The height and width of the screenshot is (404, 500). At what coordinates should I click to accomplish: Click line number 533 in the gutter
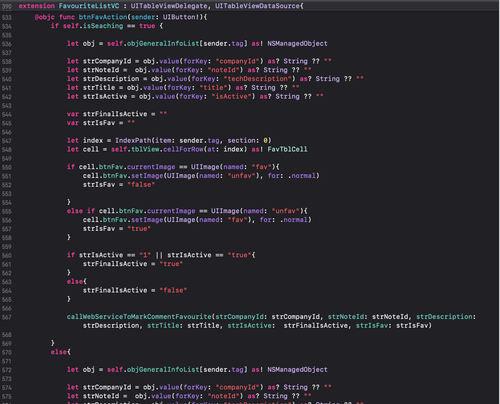click(7, 17)
